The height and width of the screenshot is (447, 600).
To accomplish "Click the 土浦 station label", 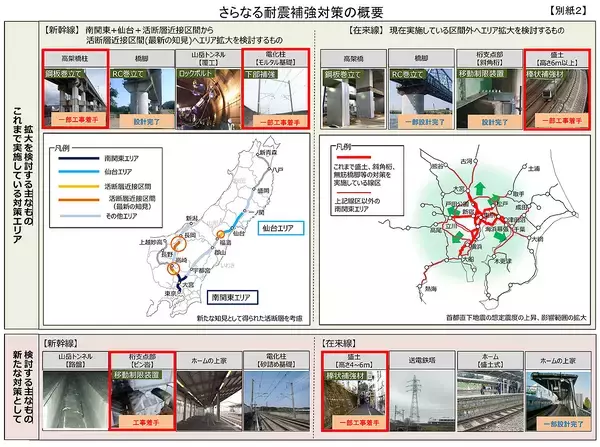I will click(x=534, y=169).
